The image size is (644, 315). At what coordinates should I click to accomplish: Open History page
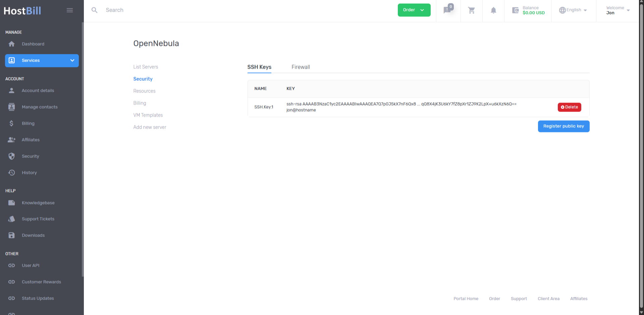pyautogui.click(x=29, y=173)
